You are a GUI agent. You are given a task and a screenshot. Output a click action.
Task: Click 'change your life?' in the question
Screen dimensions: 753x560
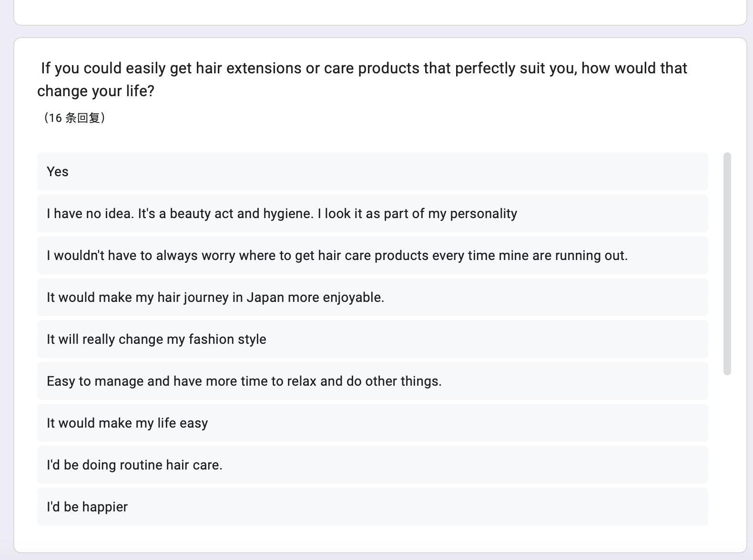click(x=96, y=91)
